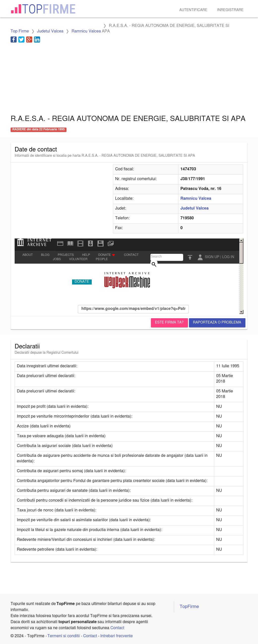258x644 pixels.
Task: Open Internet Archive audio speaker icon
Action: click(90, 244)
